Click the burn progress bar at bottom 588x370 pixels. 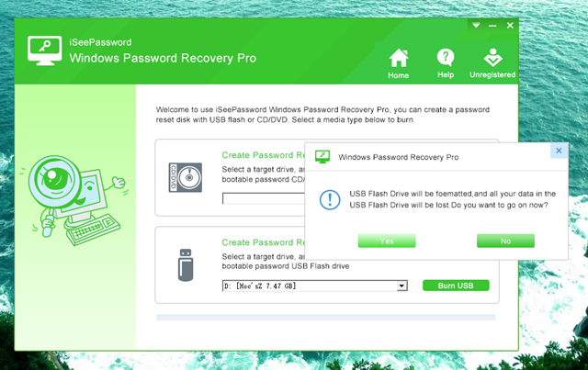click(326, 318)
